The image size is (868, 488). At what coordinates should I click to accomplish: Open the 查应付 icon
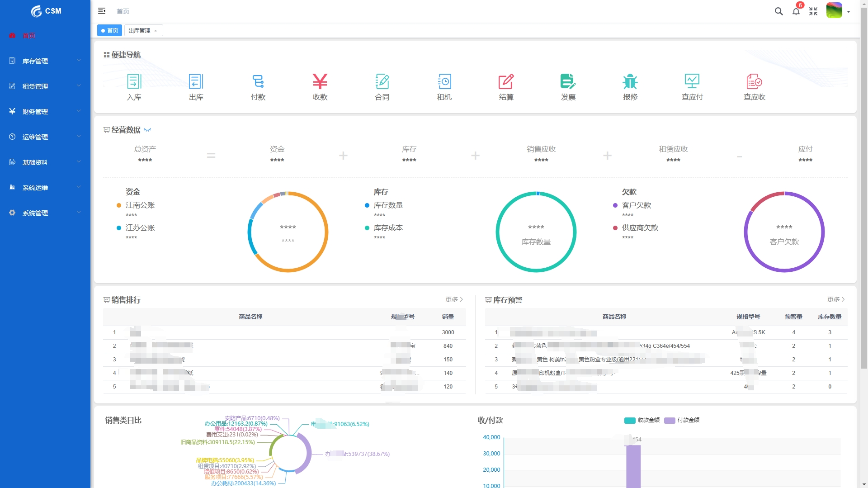[x=692, y=82]
